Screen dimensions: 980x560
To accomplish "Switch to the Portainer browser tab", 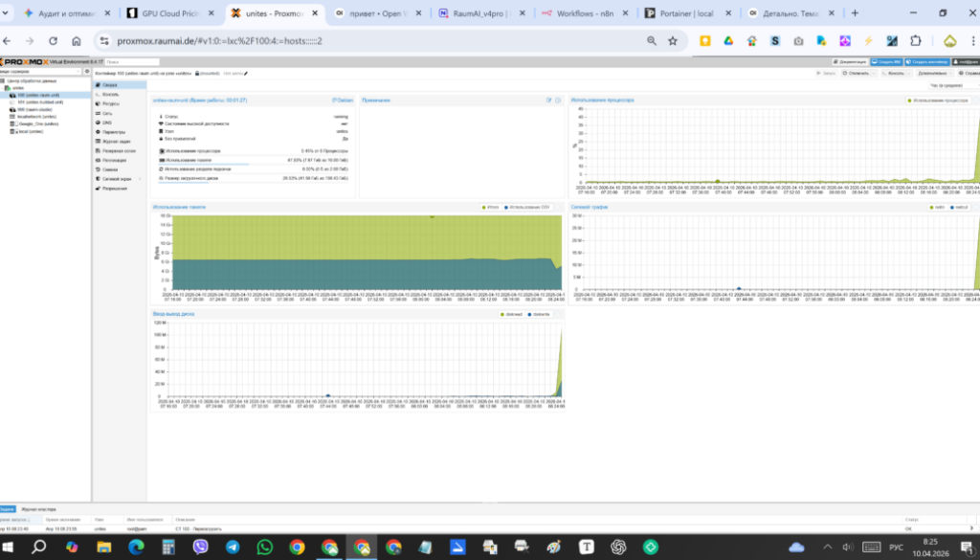I will (686, 13).
